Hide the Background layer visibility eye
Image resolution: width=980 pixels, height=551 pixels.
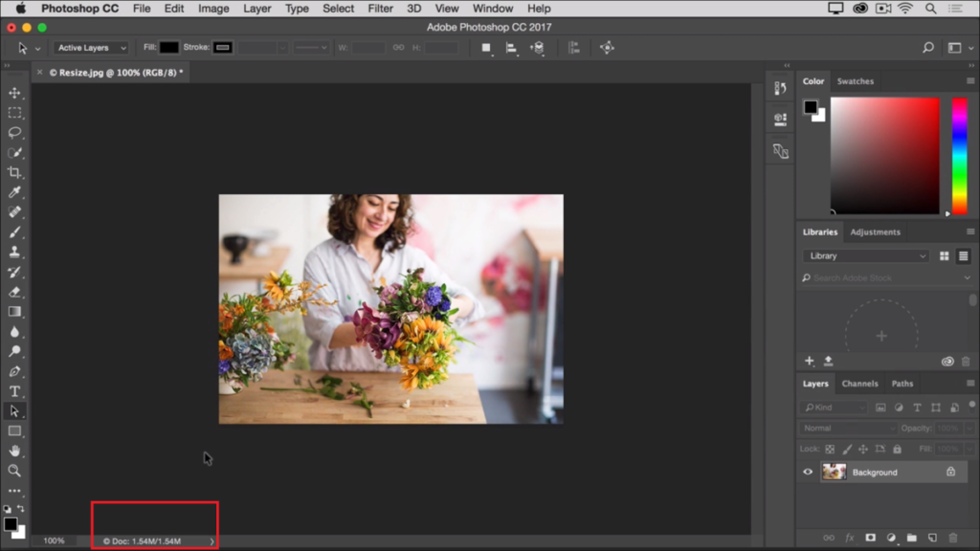coord(808,472)
